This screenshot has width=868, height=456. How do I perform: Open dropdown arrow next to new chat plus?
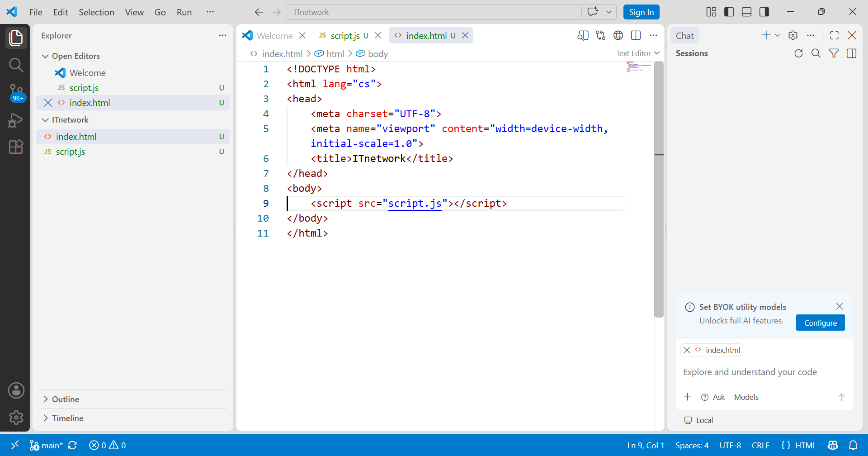tap(778, 35)
